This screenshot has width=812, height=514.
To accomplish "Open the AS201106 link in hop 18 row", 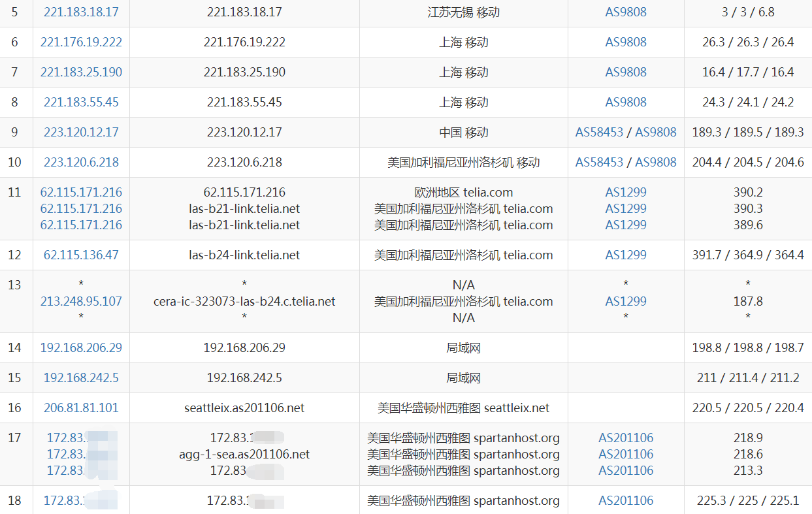I will click(626, 501).
